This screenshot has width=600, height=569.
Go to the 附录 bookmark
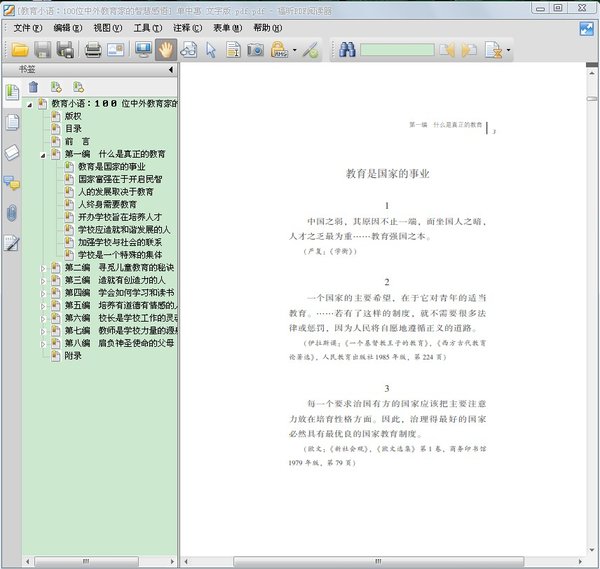coord(73,356)
